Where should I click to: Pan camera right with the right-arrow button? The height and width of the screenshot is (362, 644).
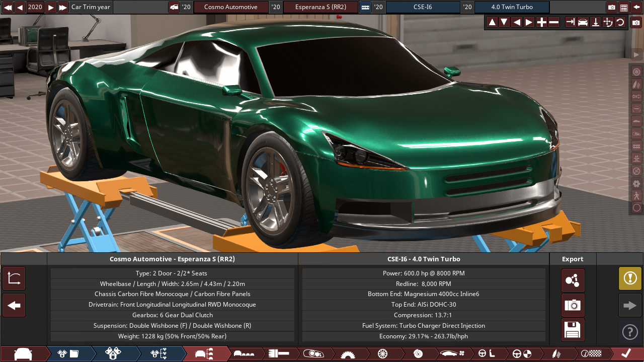click(529, 22)
